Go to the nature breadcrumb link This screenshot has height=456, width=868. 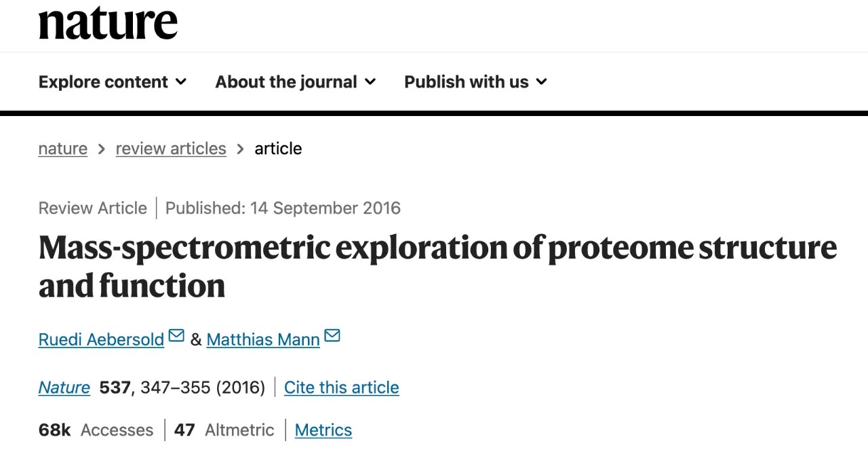click(x=63, y=149)
